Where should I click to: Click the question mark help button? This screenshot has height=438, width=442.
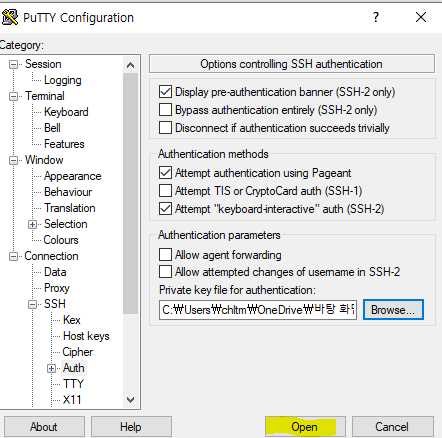[376, 17]
